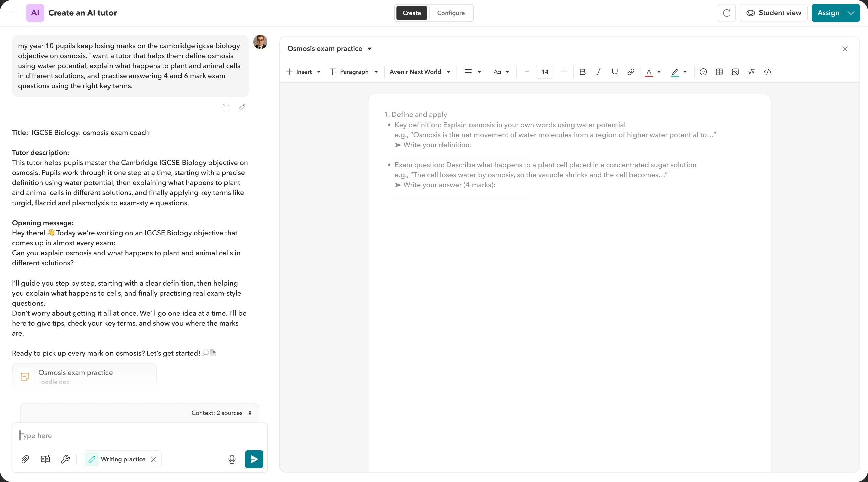Open the Paragraph style dropdown
The width and height of the screenshot is (868, 482).
tap(354, 72)
